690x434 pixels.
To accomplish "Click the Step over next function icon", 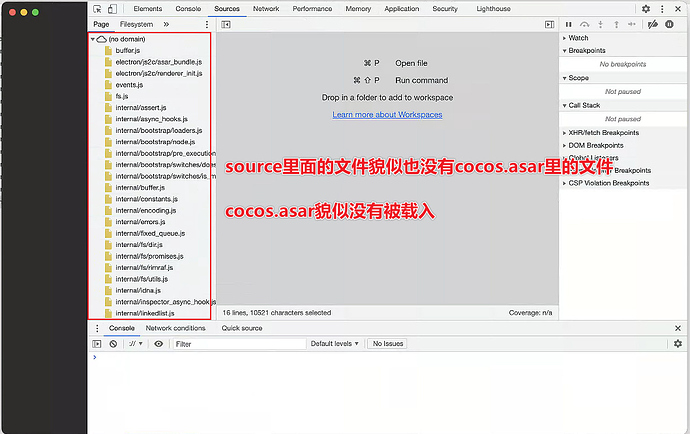I will 584,25.
